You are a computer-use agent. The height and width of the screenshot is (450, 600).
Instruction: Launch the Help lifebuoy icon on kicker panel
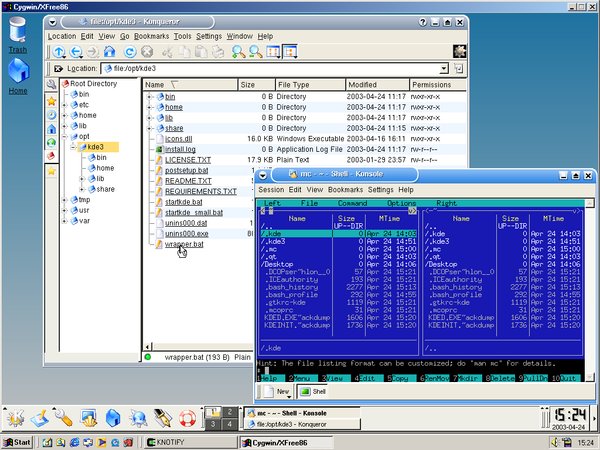click(x=187, y=418)
